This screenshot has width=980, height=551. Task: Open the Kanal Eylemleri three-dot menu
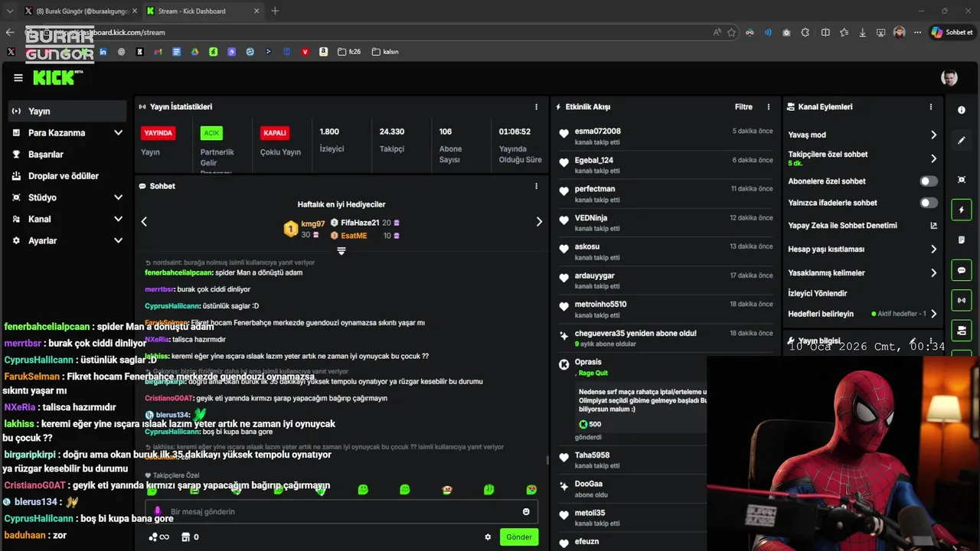pos(931,107)
